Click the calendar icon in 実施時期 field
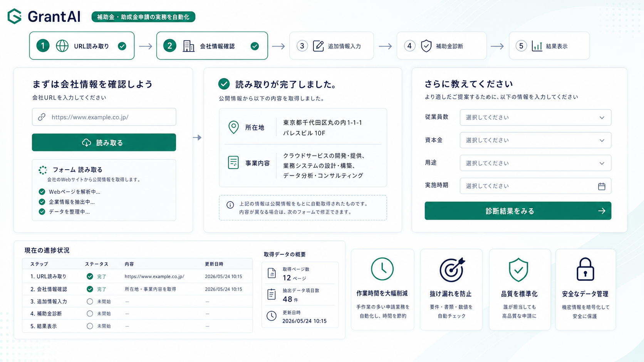The width and height of the screenshot is (644, 362). (602, 186)
